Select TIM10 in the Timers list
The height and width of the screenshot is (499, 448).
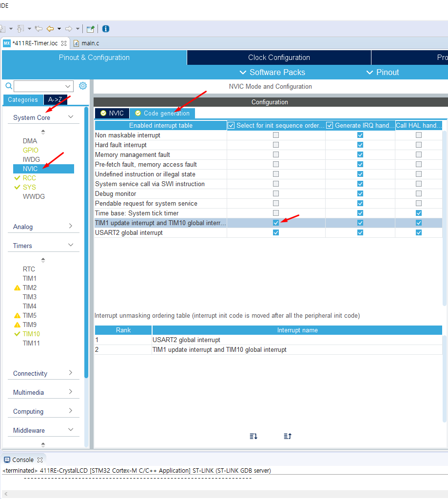pyautogui.click(x=31, y=334)
